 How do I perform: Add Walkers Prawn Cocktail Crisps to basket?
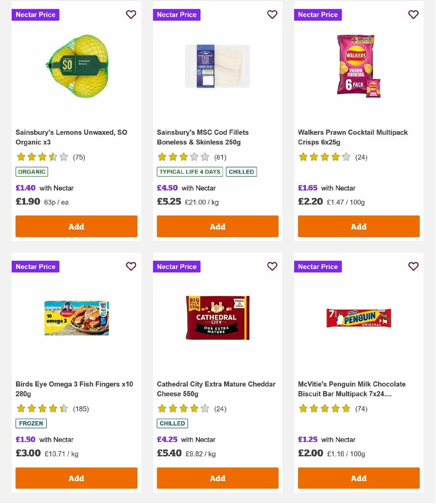click(x=359, y=226)
